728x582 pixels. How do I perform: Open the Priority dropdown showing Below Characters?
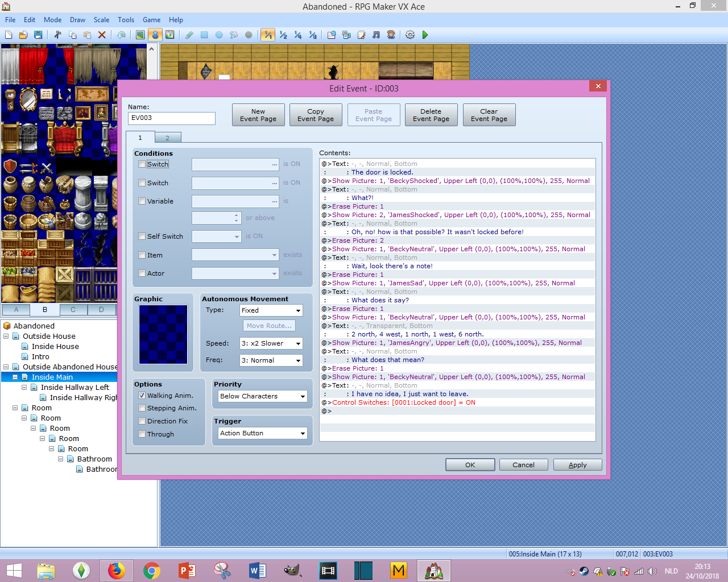(x=262, y=396)
